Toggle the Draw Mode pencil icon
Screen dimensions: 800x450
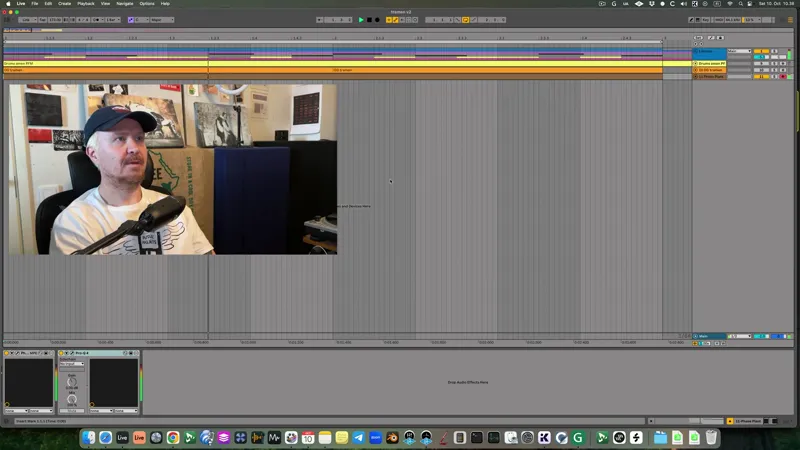[x=691, y=20]
